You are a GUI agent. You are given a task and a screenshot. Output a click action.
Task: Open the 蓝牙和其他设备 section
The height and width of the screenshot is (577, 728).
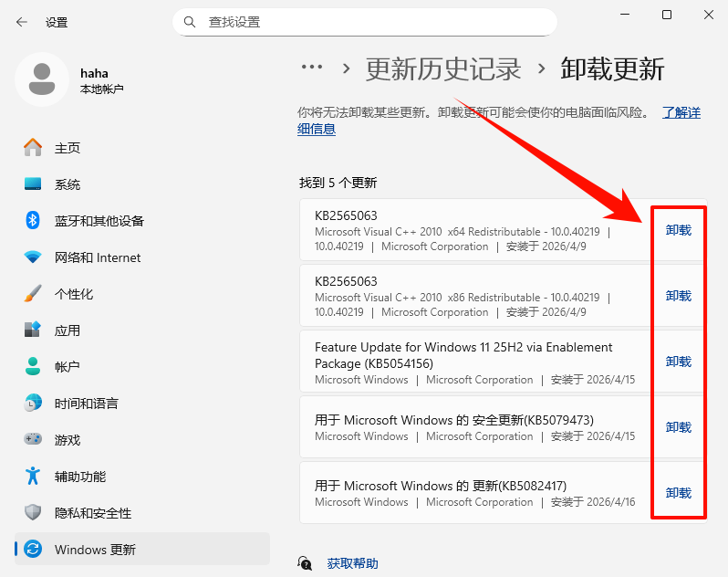142,221
